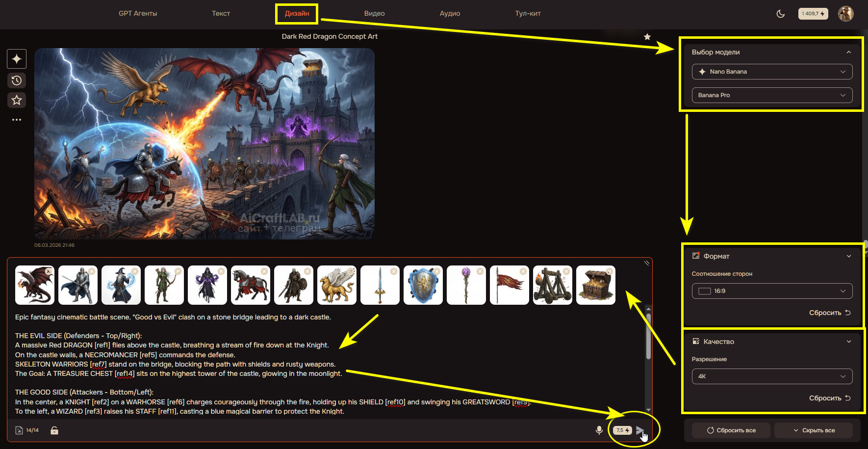868x449 pixels.
Task: Open the 4K resolution dropdown
Action: [x=772, y=376]
